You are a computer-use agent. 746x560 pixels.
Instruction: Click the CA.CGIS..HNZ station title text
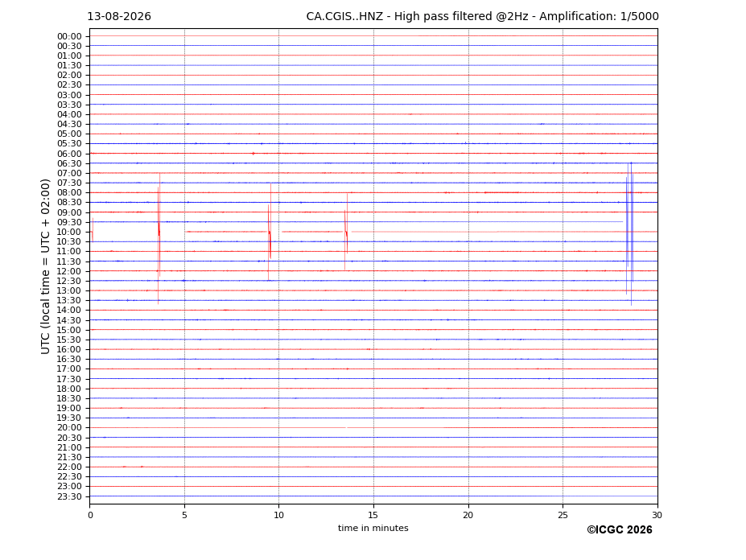(x=344, y=17)
